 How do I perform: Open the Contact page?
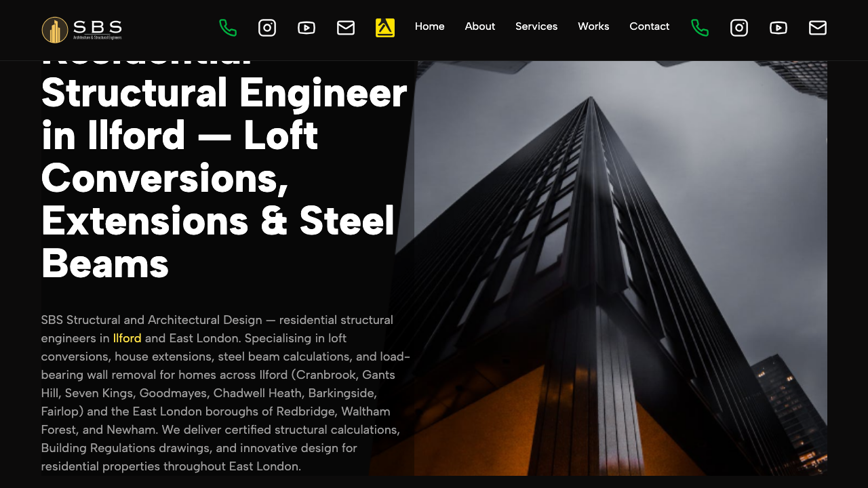(x=649, y=26)
